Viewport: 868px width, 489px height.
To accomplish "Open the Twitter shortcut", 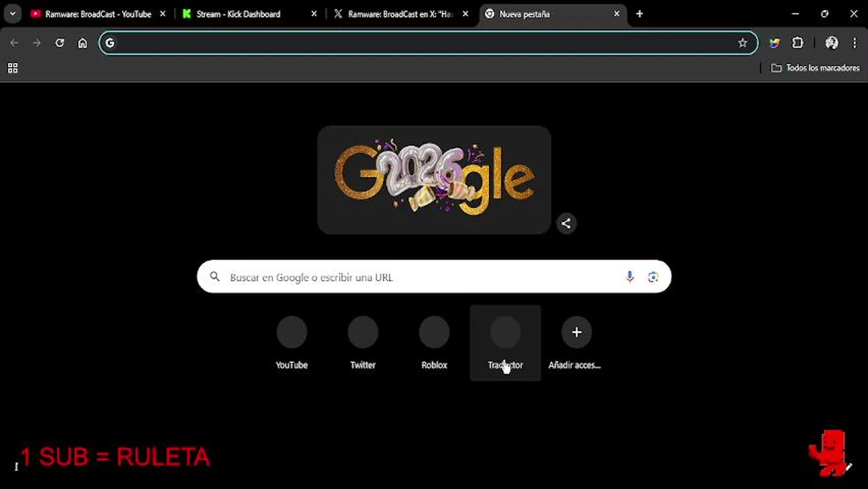I will [363, 342].
